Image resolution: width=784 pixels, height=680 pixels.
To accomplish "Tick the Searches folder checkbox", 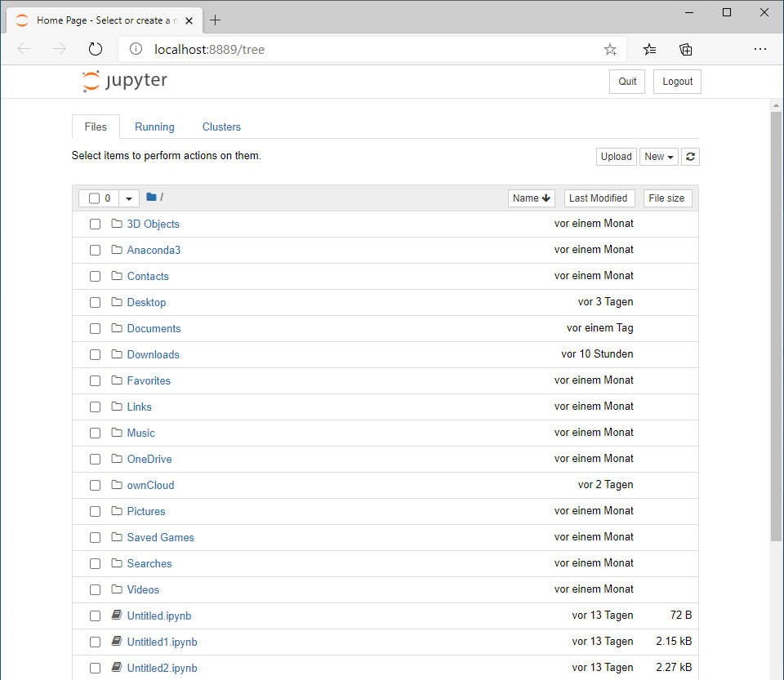I will click(x=95, y=563).
